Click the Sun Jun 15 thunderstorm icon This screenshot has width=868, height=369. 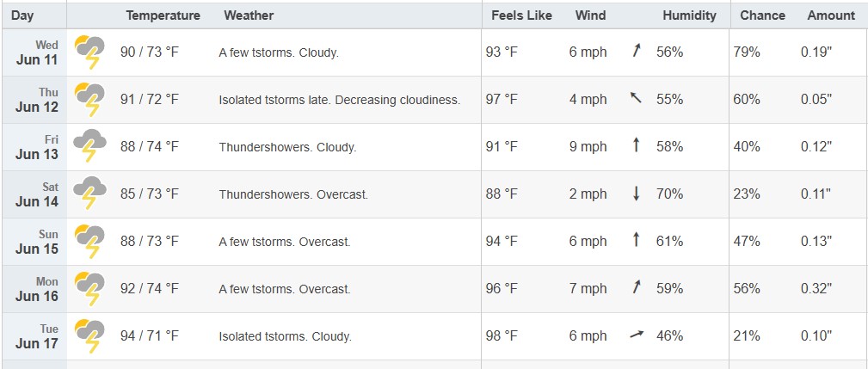[x=89, y=242]
